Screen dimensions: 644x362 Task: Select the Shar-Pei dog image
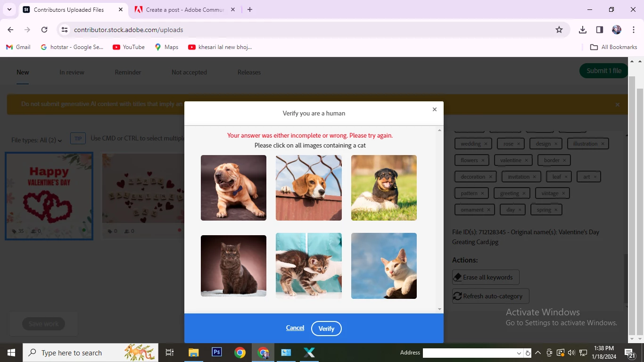coord(233,188)
